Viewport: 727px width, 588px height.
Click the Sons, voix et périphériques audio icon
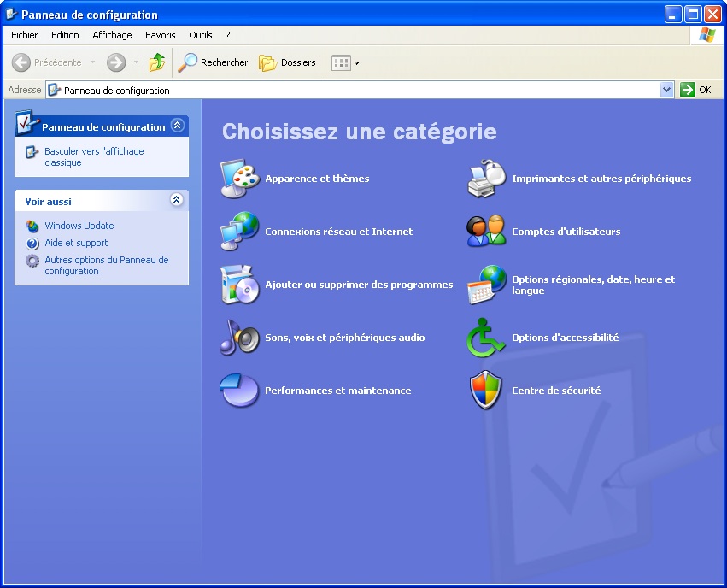[x=239, y=338]
